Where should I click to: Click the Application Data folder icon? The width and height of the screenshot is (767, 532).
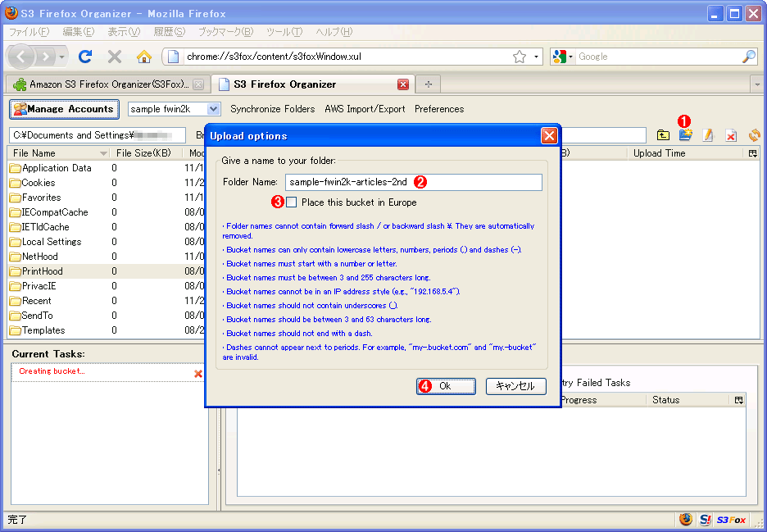click(16, 168)
